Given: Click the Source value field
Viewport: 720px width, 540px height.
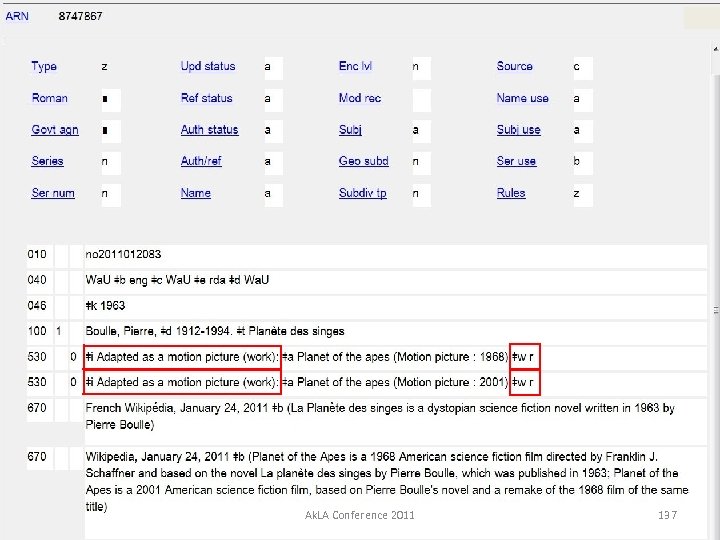Looking at the screenshot, I should (x=582, y=67).
